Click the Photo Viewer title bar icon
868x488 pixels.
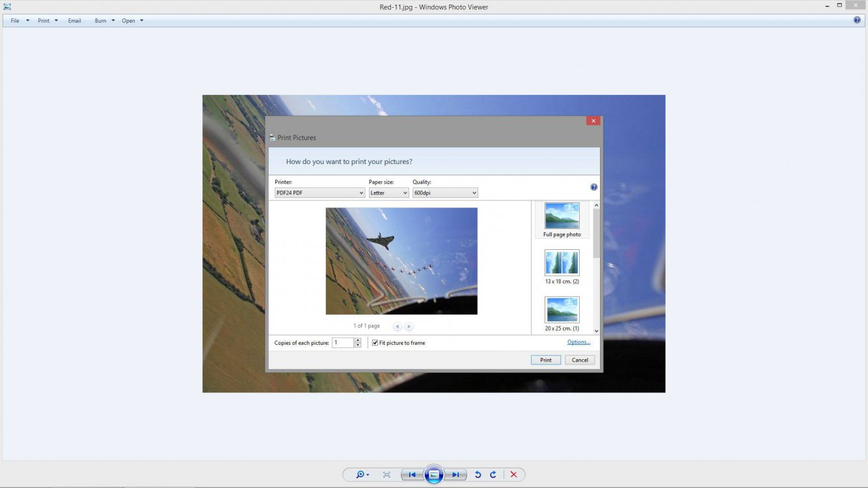pyautogui.click(x=7, y=7)
